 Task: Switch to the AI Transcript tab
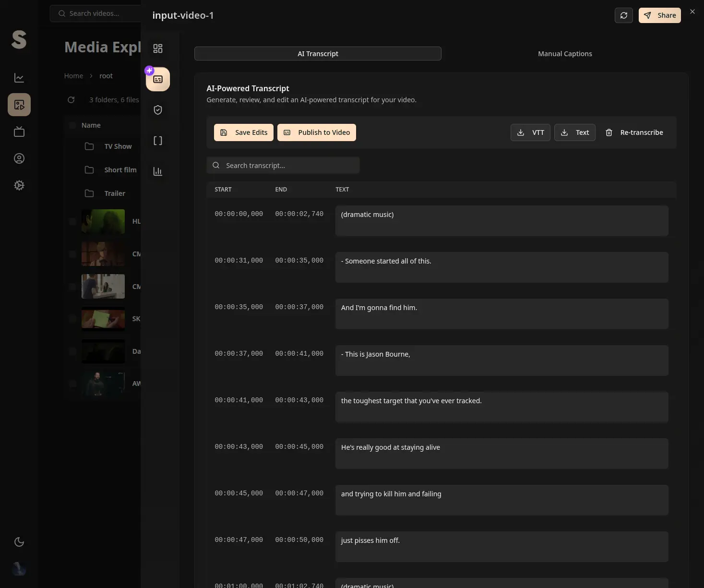[318, 54]
